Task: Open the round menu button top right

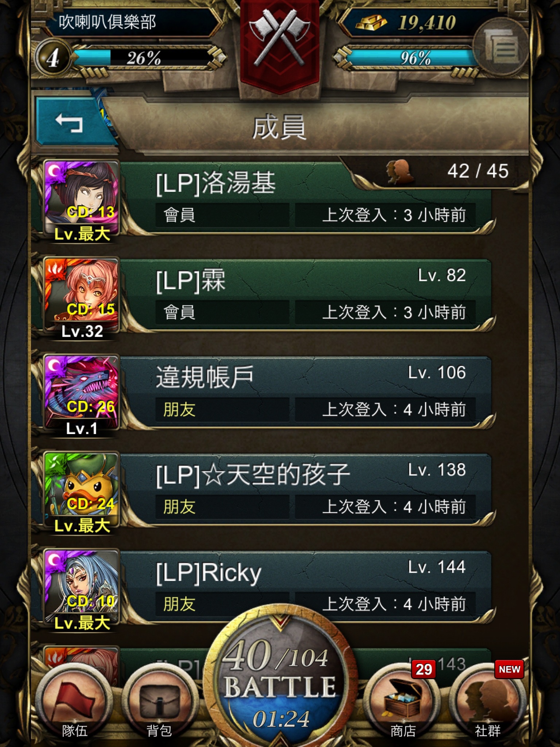Action: point(501,47)
